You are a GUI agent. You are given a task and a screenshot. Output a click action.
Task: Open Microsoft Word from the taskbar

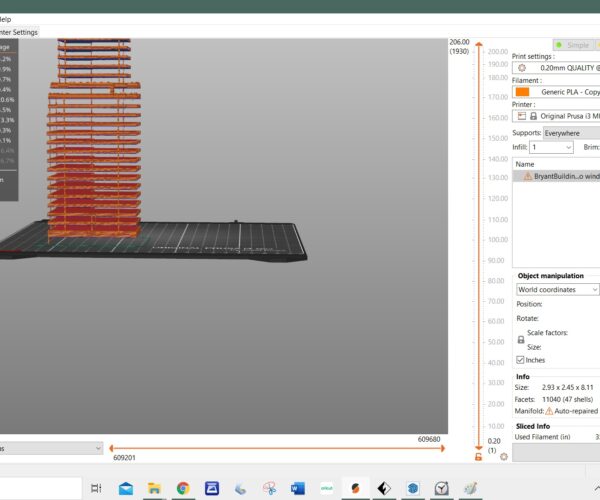(x=297, y=488)
